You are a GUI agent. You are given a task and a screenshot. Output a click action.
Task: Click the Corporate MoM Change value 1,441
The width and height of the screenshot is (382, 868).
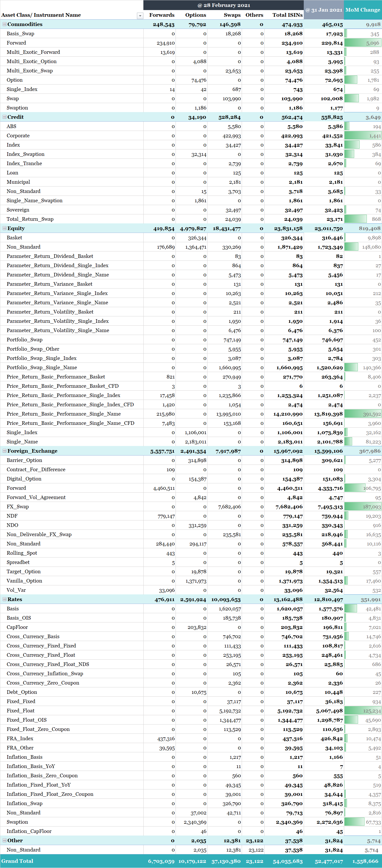click(375, 136)
